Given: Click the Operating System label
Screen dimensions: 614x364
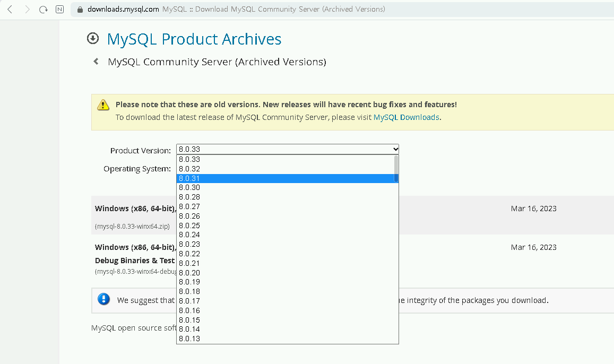Looking at the screenshot, I should click(137, 169).
